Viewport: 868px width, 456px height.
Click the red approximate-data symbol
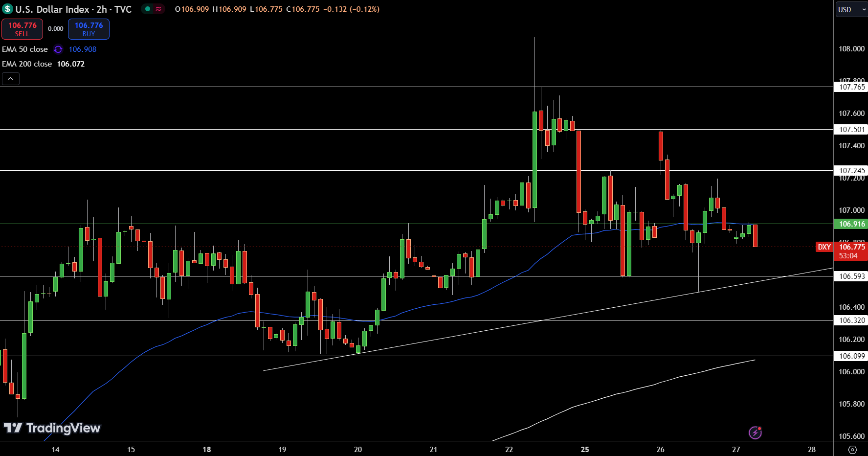(158, 9)
